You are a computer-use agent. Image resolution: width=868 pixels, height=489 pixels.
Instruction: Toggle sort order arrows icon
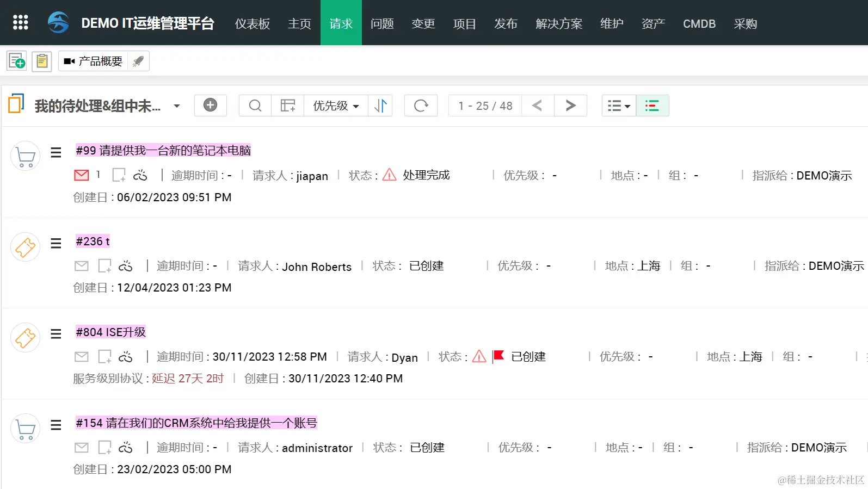click(380, 106)
